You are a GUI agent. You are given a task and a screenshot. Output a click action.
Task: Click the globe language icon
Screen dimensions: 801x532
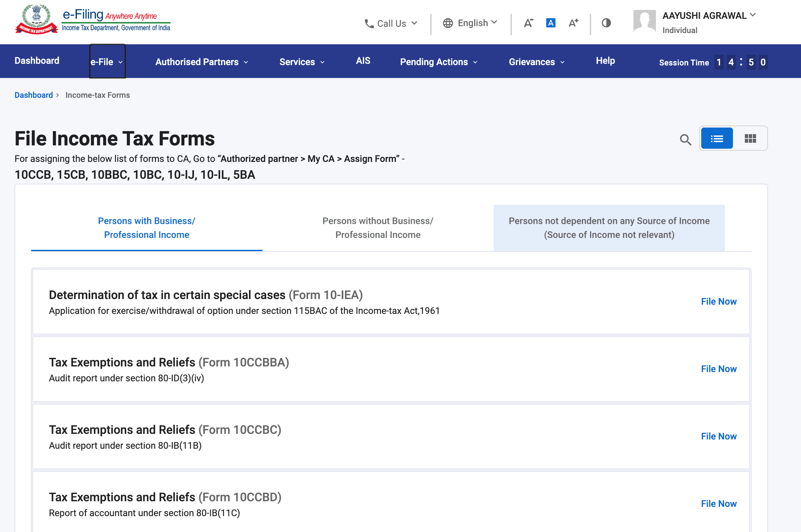448,23
